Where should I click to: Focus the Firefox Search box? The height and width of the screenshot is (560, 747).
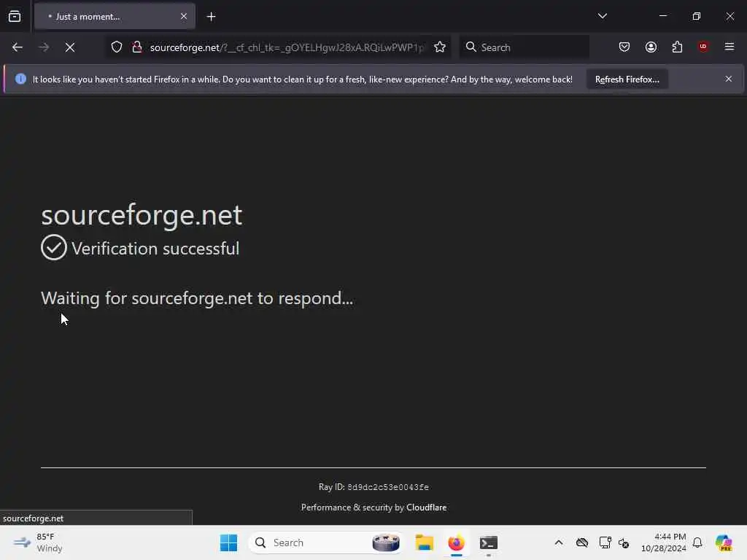pyautogui.click(x=524, y=47)
